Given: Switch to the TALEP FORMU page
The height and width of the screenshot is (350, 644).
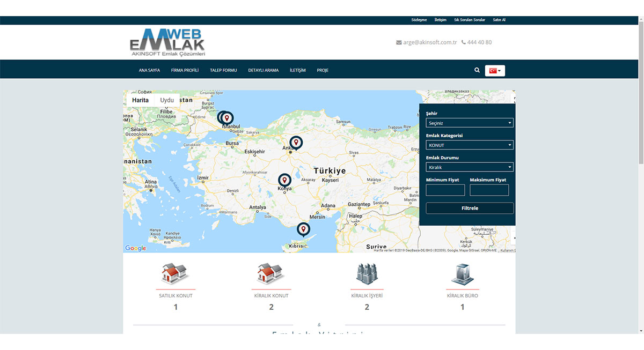Looking at the screenshot, I should click(223, 70).
